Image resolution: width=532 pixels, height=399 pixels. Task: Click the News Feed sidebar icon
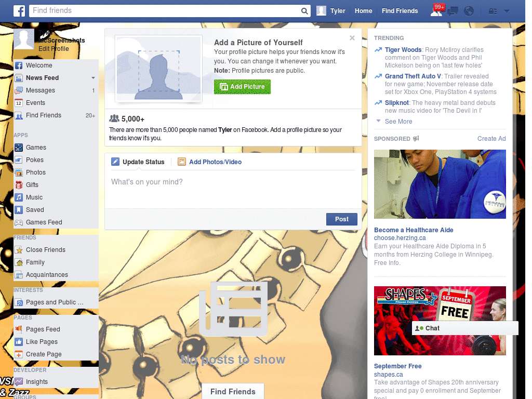coord(19,78)
